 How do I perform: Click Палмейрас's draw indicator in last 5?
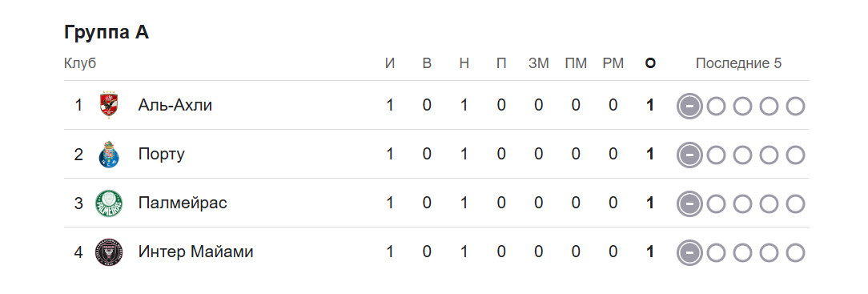click(x=689, y=203)
